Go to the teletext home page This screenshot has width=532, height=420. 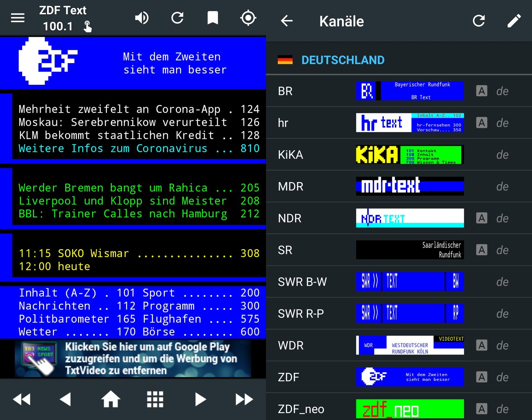pos(111,399)
